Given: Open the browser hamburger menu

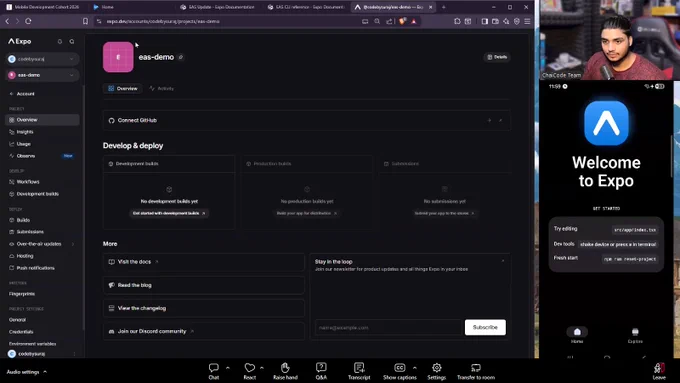Looking at the screenshot, I should coord(527,21).
